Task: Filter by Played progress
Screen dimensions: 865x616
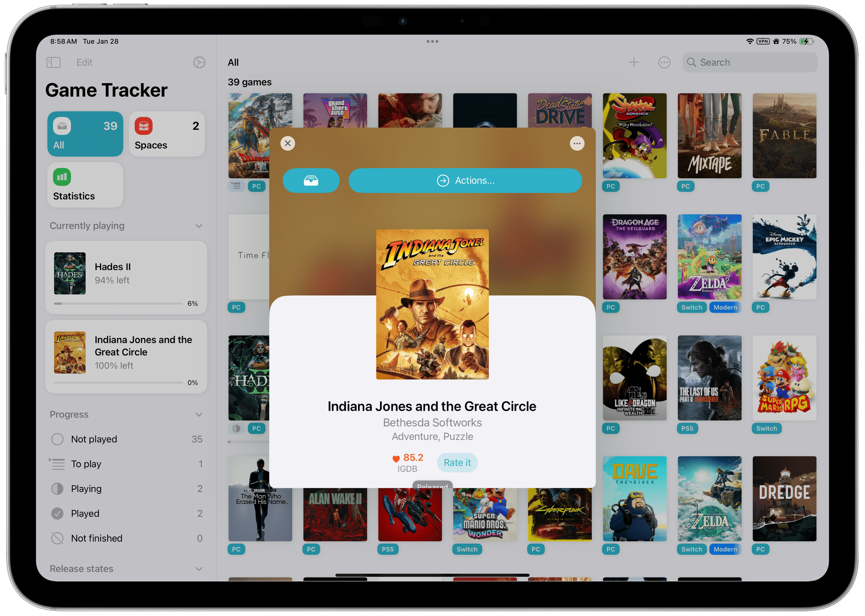Action: (126, 513)
